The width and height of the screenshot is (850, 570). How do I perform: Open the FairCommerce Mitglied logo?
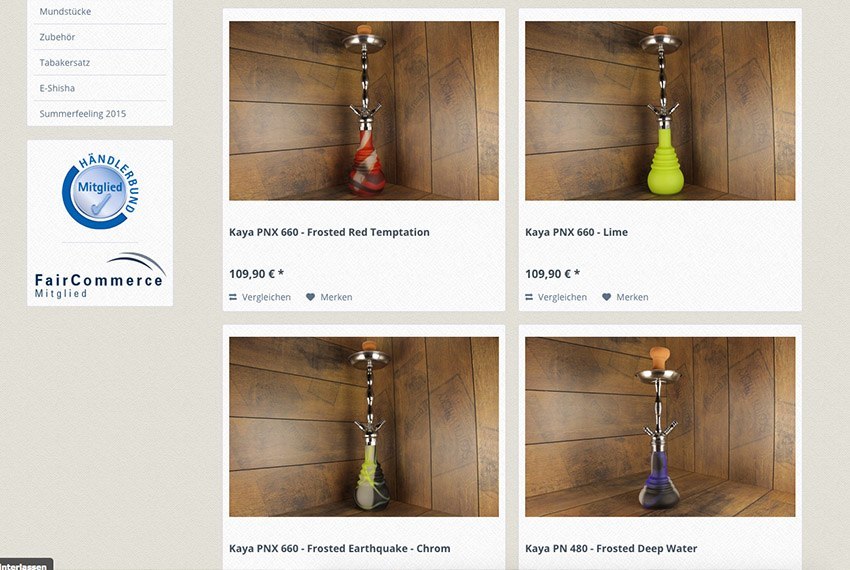coord(100,276)
